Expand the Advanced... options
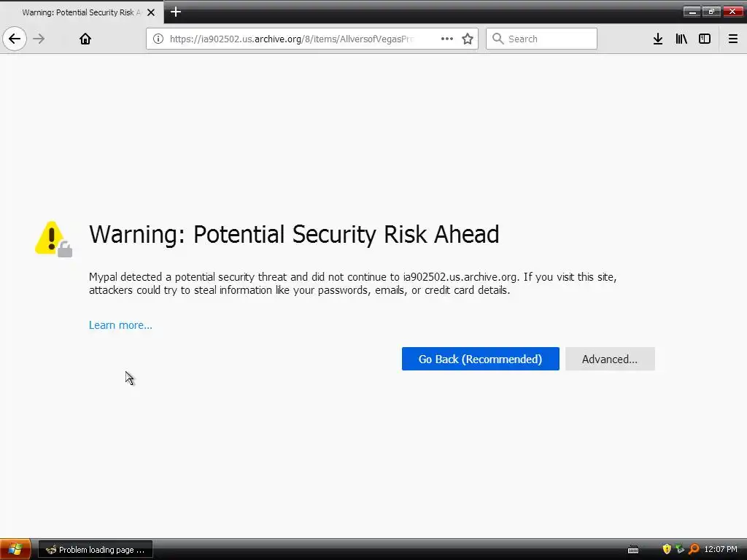This screenshot has height=560, width=747. click(x=610, y=359)
